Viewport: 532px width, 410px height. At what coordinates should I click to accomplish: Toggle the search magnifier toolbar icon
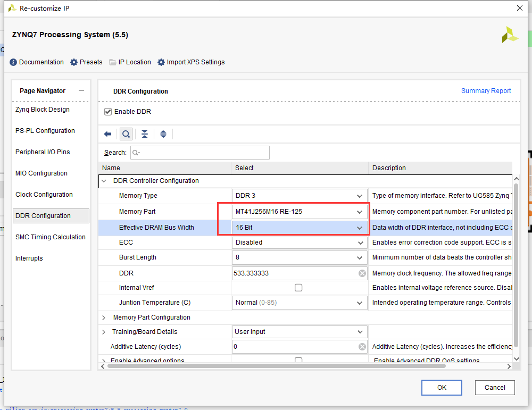(126, 134)
